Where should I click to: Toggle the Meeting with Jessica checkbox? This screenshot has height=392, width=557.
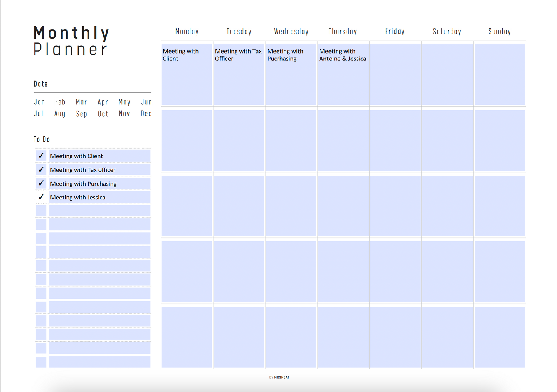[x=41, y=197]
